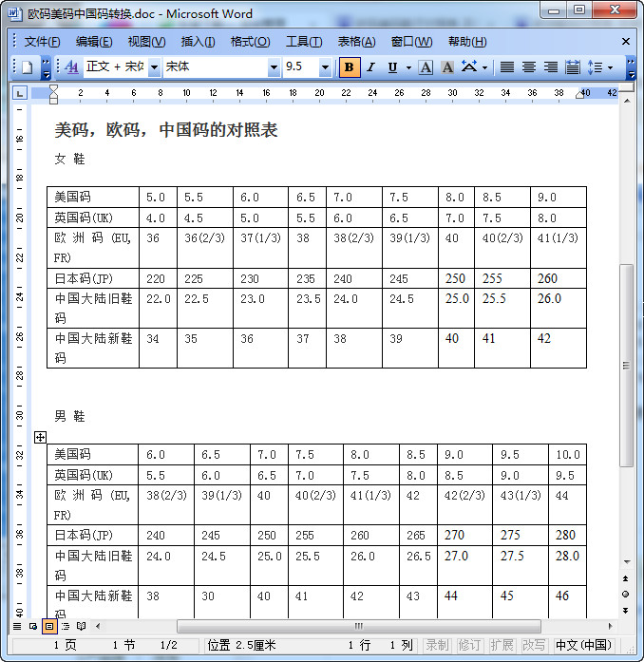The height and width of the screenshot is (662, 644).
Task: Click the horizontal scrollbar right arrow
Action: click(610, 626)
